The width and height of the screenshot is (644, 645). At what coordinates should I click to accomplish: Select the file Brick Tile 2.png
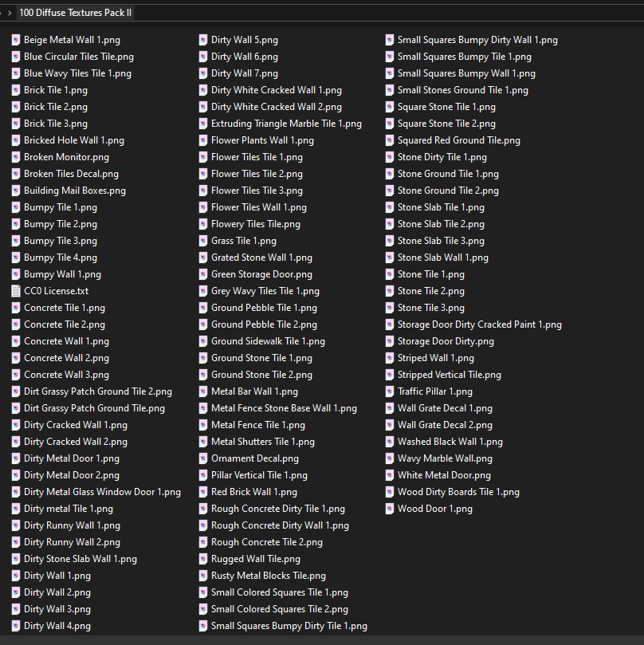56,107
